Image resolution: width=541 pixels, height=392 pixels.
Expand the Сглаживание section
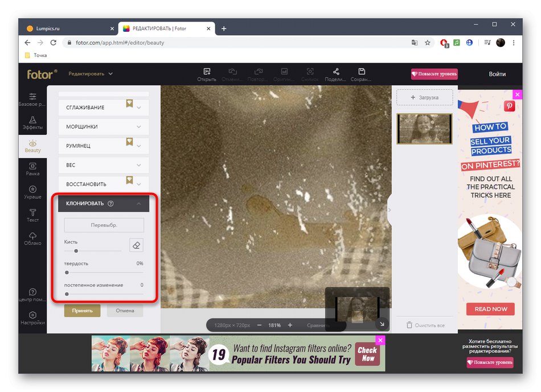(104, 107)
